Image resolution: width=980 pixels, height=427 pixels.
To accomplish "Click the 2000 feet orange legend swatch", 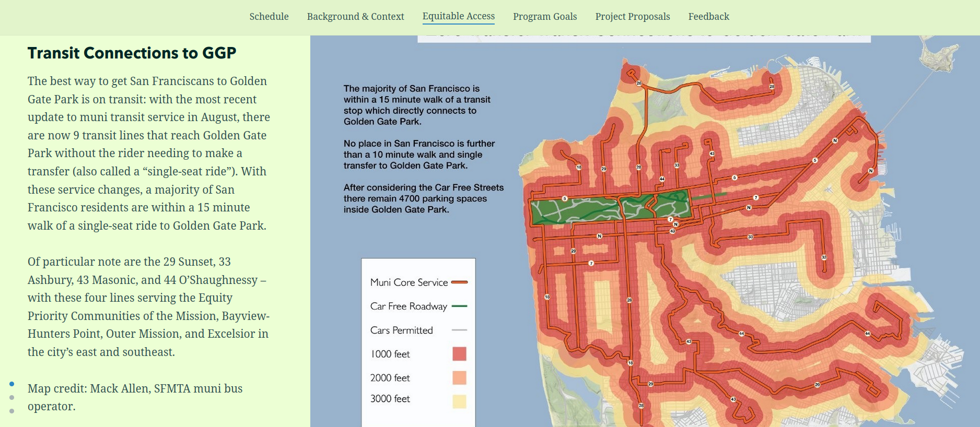I will (x=459, y=377).
